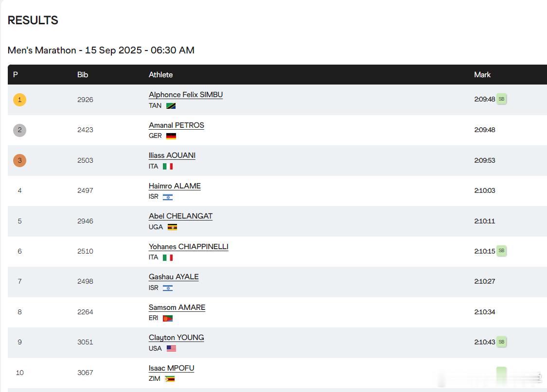Click the Zimbabwe flag beside ZIM
The height and width of the screenshot is (392, 547).
point(170,379)
